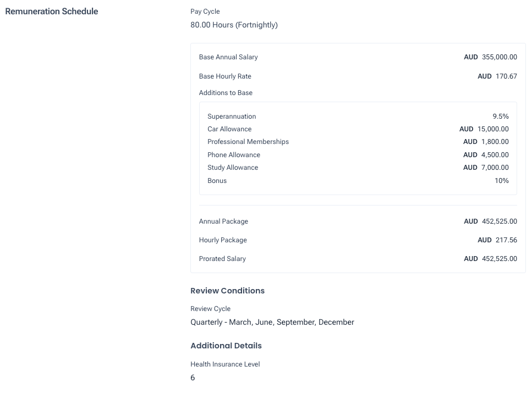Select the Quarterly review cycle months text

272,322
